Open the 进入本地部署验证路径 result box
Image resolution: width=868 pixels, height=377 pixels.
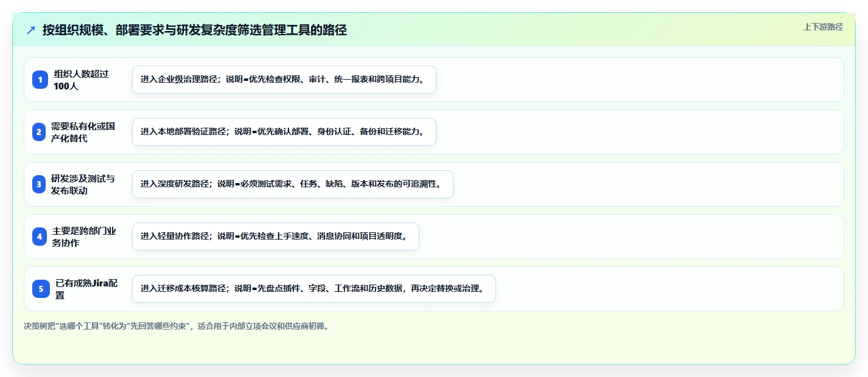tap(284, 132)
